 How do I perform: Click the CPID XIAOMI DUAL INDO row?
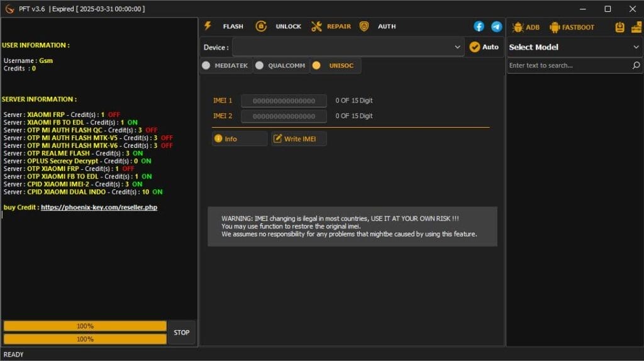(83, 192)
